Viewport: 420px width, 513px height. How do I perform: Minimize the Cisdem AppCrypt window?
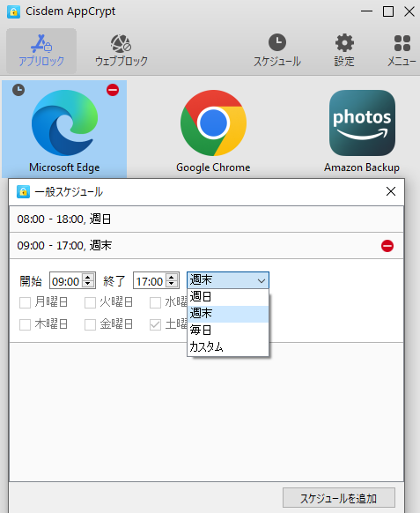pyautogui.click(x=366, y=11)
